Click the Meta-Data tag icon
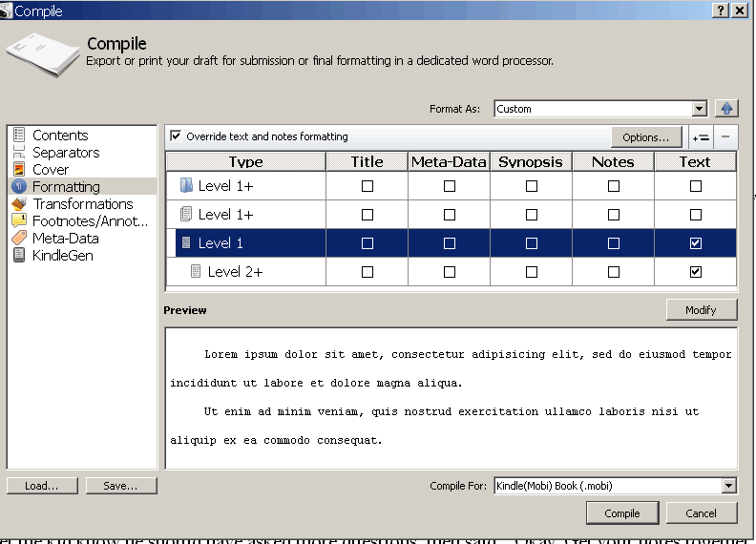This screenshot has height=544, width=756. [x=19, y=239]
